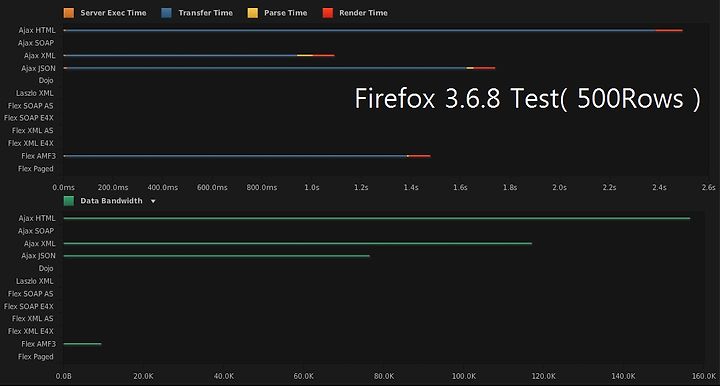Click the yellow Parse Time swatch
The width and height of the screenshot is (720, 386).
pyautogui.click(x=253, y=13)
